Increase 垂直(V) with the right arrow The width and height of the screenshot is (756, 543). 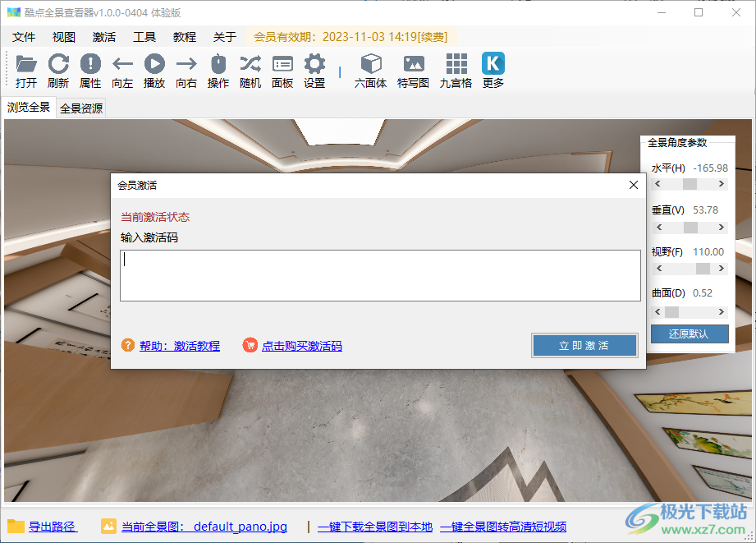tap(722, 228)
